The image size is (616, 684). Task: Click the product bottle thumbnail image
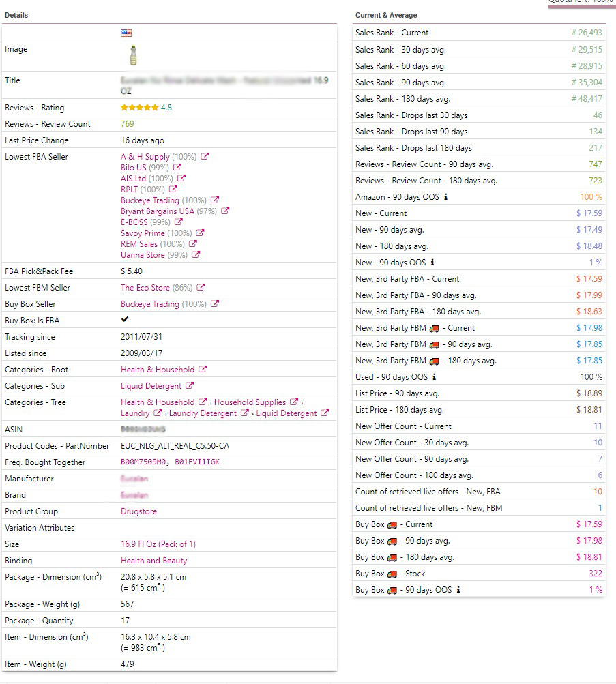(x=134, y=55)
